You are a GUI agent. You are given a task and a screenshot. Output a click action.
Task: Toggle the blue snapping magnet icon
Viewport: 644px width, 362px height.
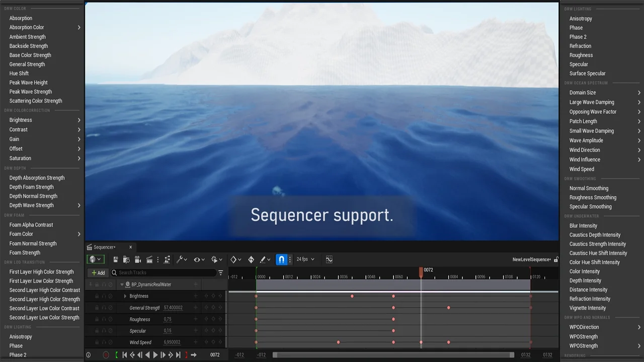(282, 259)
